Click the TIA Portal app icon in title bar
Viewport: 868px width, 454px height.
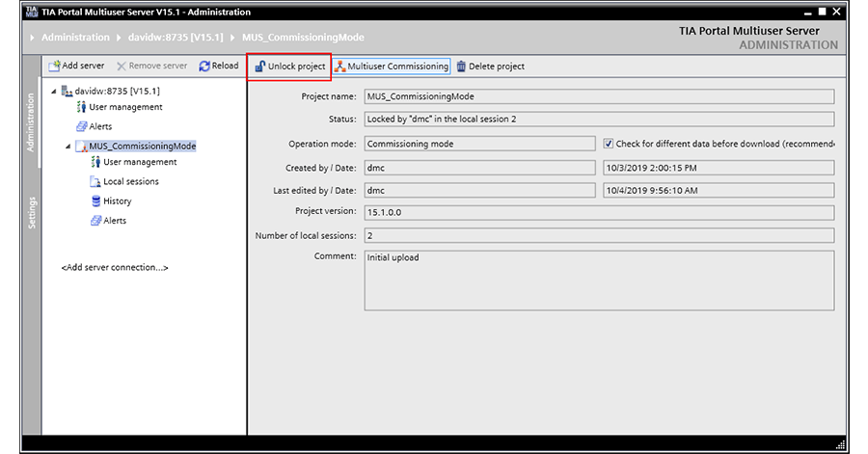[x=32, y=12]
